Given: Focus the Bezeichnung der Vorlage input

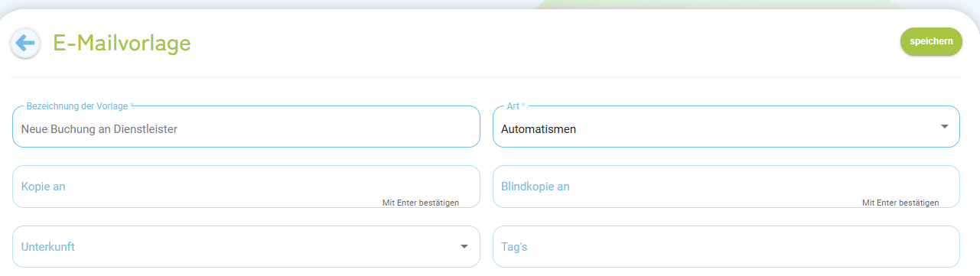Looking at the screenshot, I should 246,127.
